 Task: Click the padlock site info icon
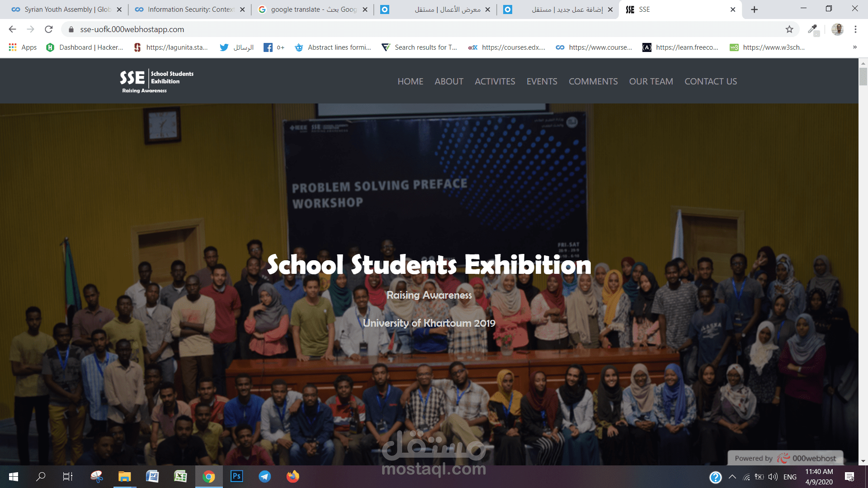coord(71,29)
